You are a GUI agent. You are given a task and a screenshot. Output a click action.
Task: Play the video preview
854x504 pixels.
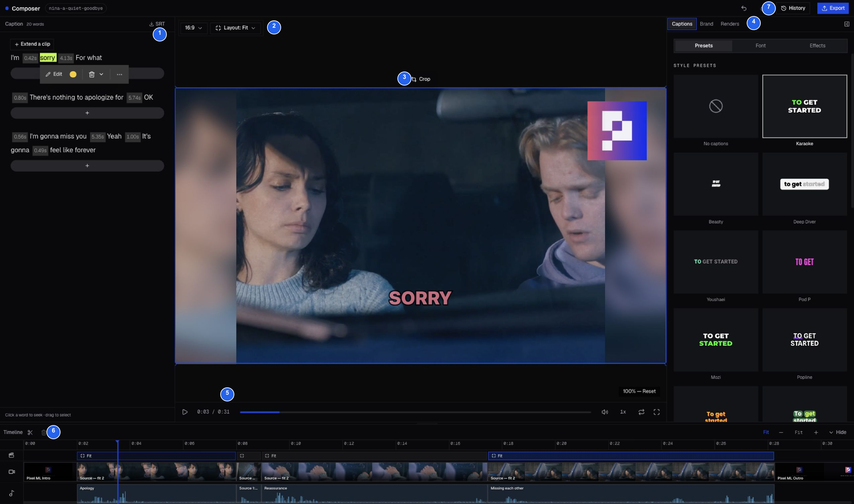[185, 412]
